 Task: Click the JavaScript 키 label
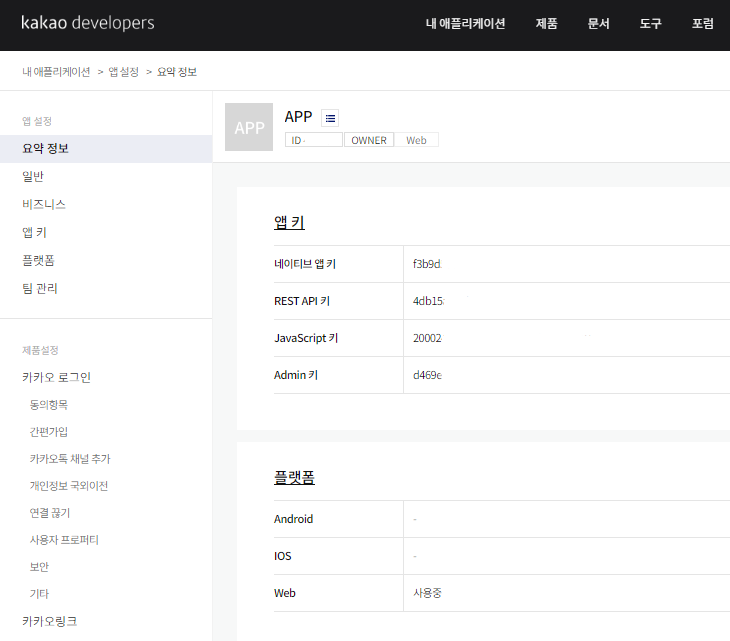(306, 338)
